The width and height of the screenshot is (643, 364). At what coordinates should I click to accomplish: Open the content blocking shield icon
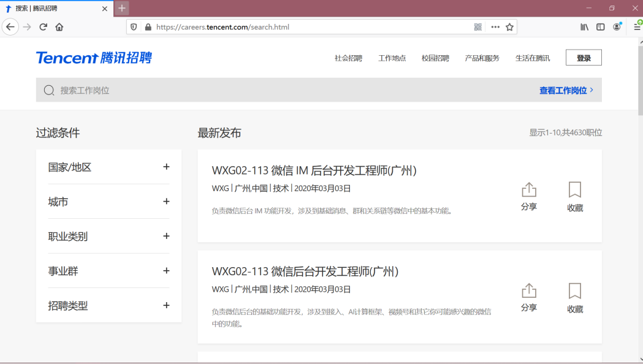click(133, 26)
